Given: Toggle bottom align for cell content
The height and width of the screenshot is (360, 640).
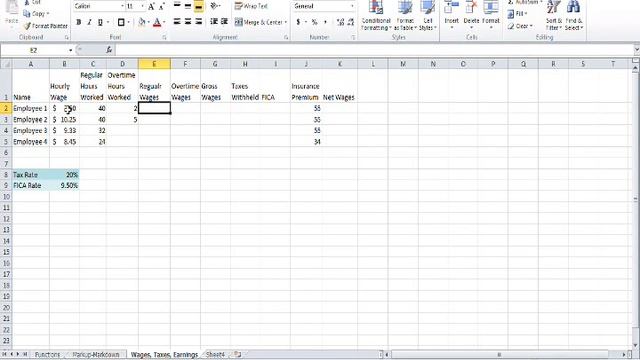Looking at the screenshot, I should point(199,7).
